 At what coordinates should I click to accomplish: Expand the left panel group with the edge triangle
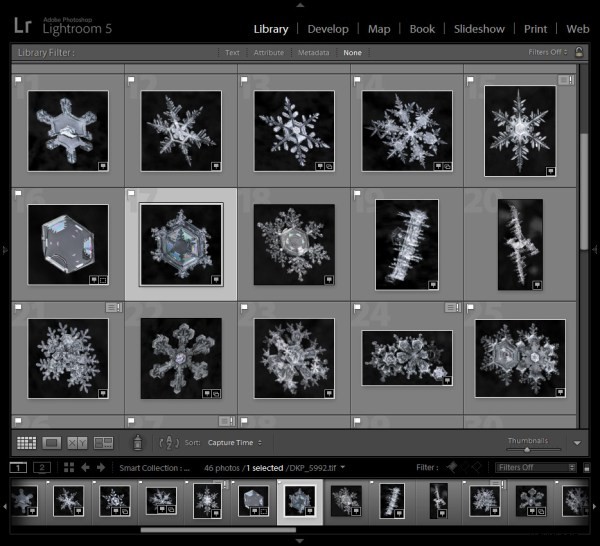pyautogui.click(x=5, y=250)
